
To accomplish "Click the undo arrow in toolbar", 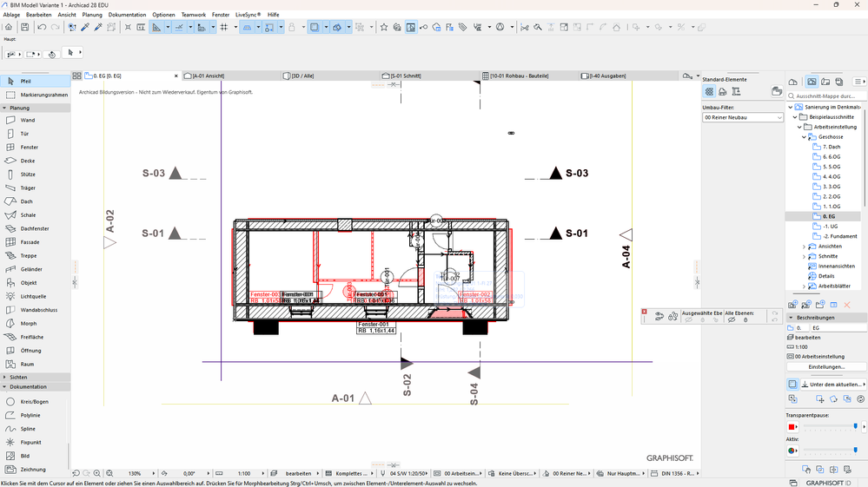I will 42,28.
